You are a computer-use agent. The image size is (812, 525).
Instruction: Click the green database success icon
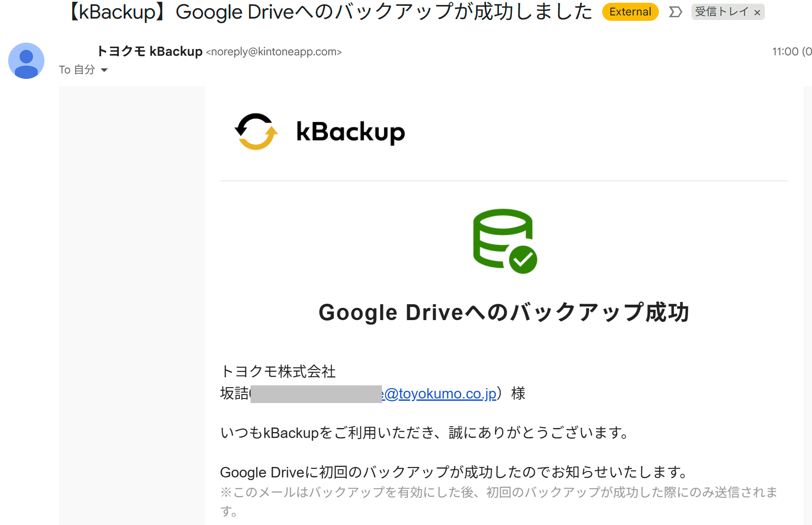tap(504, 241)
